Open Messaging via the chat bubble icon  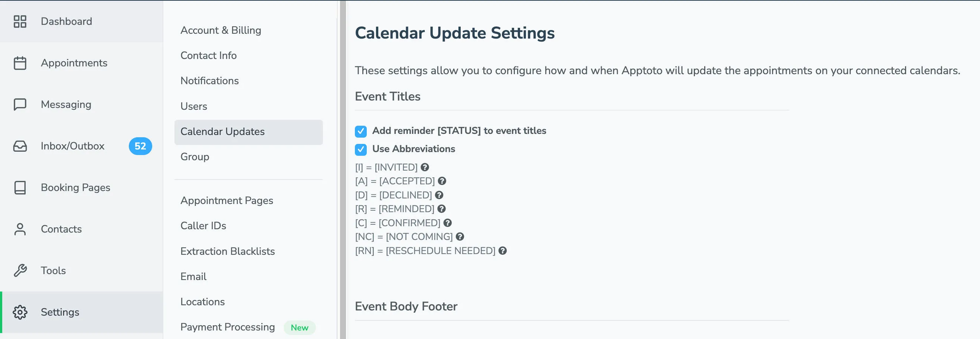[20, 104]
